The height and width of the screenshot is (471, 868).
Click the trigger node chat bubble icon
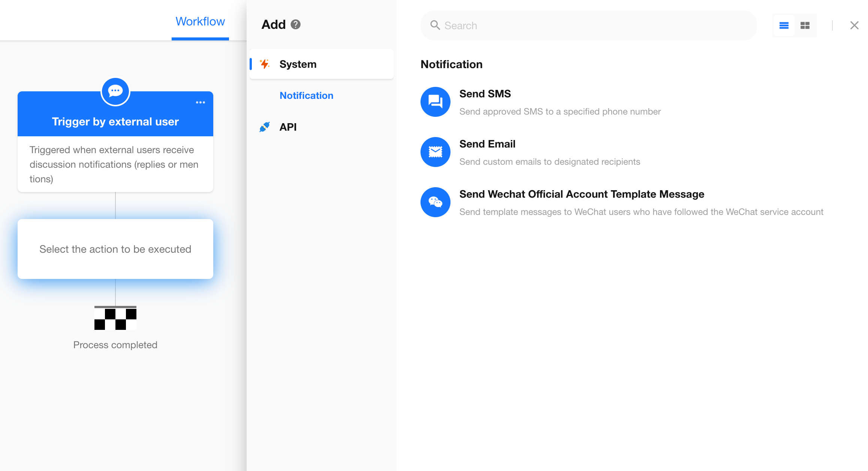click(115, 91)
